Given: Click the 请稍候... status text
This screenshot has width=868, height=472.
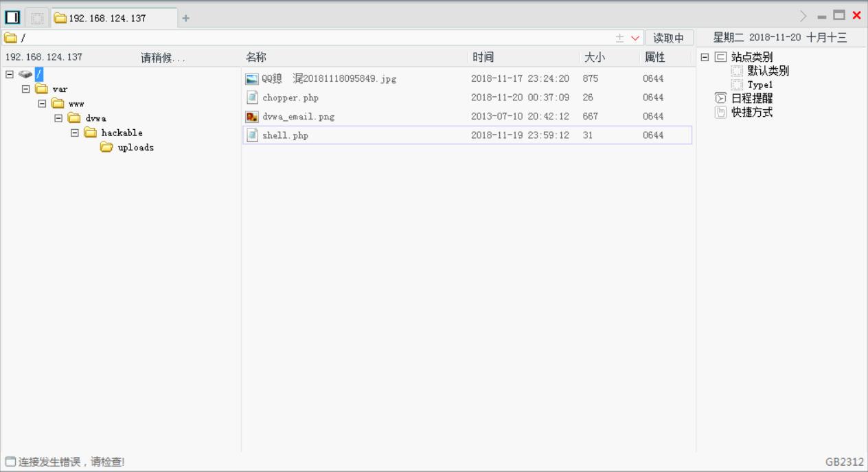Looking at the screenshot, I should coord(163,58).
